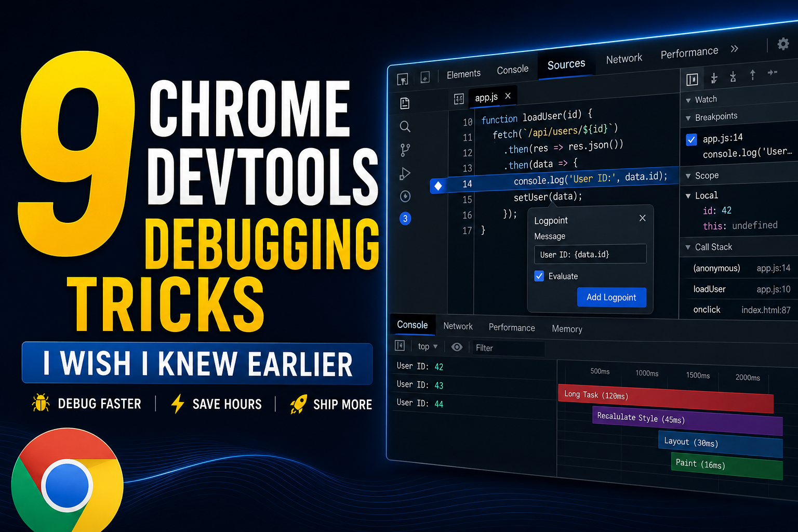Open the source control branch icon
Image resolution: width=798 pixels, height=532 pixels.
pos(405,150)
